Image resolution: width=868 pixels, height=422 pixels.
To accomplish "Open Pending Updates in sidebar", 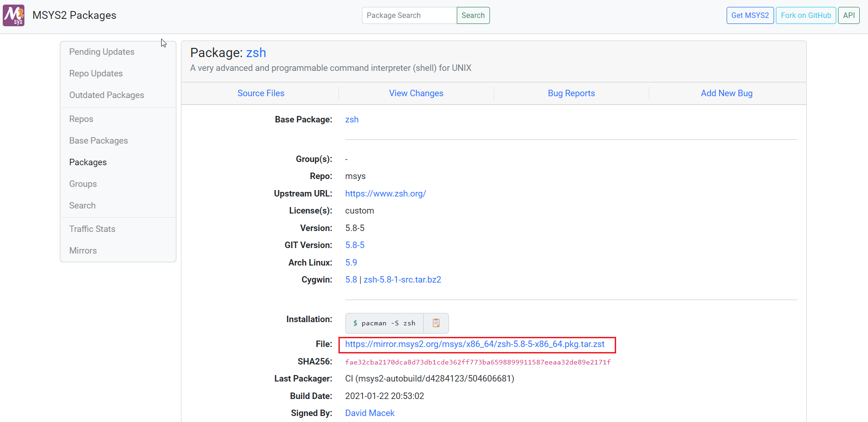I will pos(102,52).
